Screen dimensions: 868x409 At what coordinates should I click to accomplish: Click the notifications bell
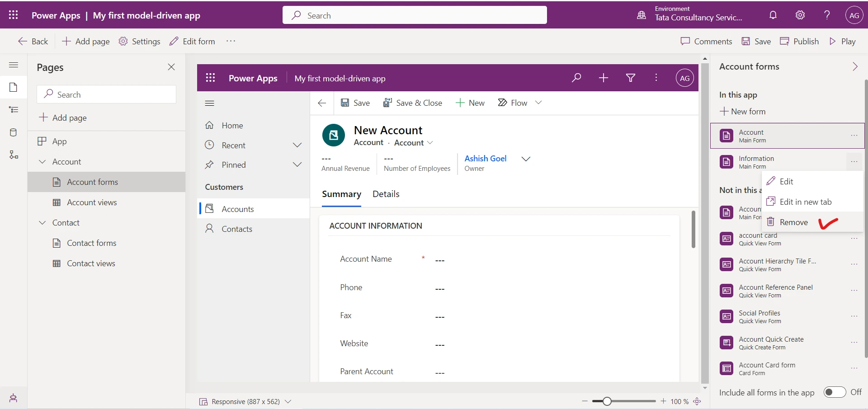click(x=773, y=15)
